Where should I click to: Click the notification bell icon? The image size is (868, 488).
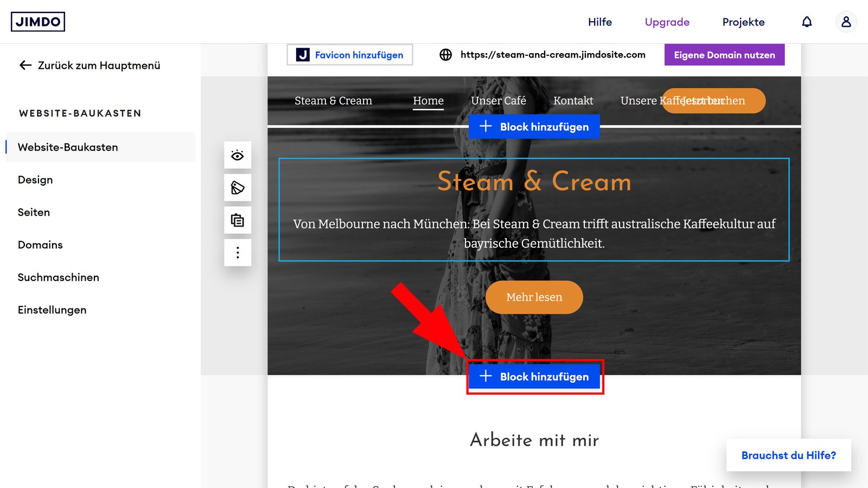807,22
